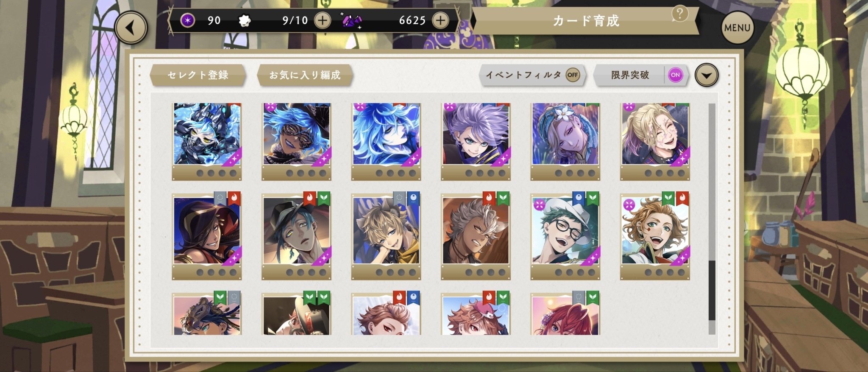Click the card list vertical scrollbar
Screen dimensions: 868x372
pyautogui.click(x=712, y=218)
